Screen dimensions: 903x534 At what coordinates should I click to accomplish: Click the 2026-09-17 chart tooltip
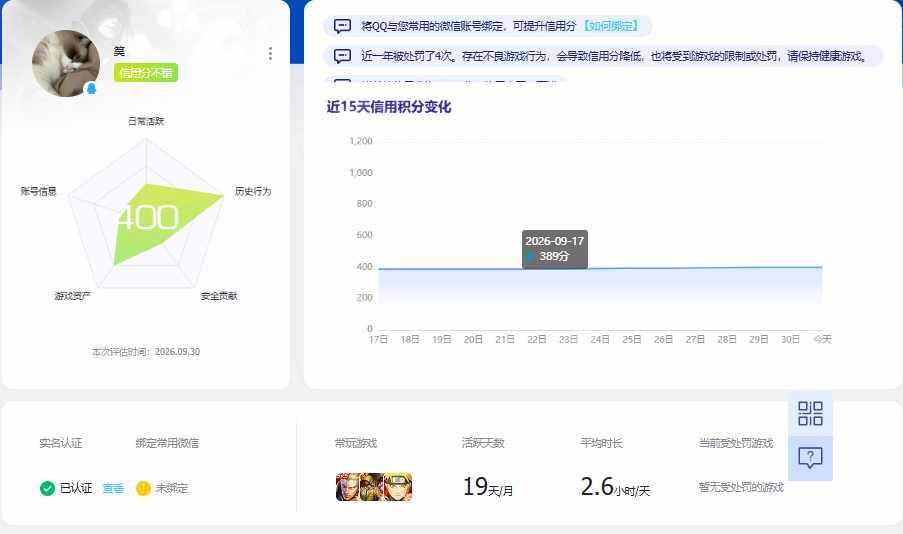coord(555,249)
